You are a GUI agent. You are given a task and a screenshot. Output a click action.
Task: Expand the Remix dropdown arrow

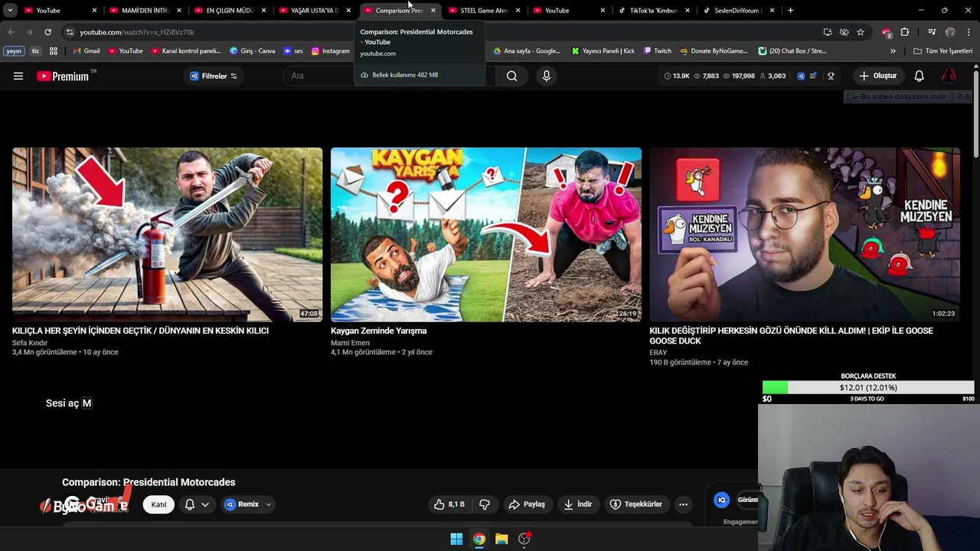click(268, 504)
